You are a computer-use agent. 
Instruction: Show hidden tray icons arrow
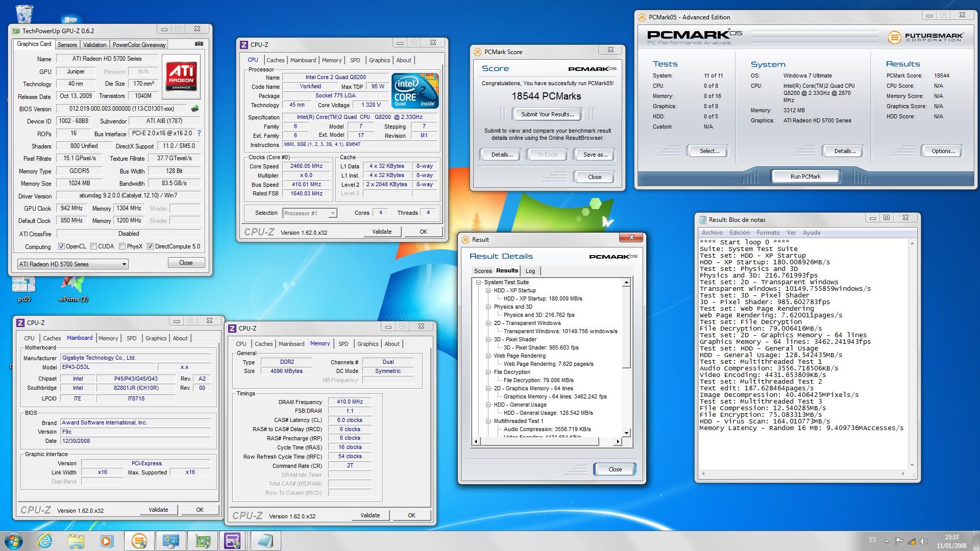tap(887, 541)
